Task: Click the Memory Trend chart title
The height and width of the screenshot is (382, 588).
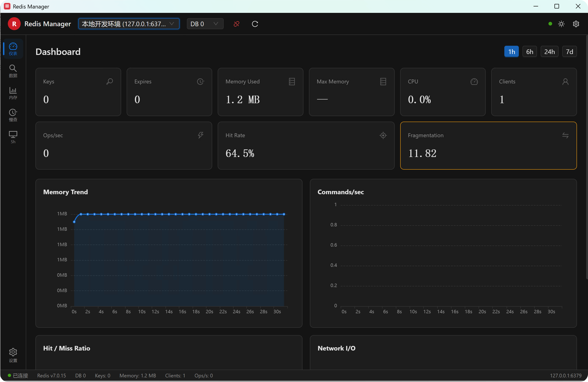Action: pyautogui.click(x=66, y=192)
